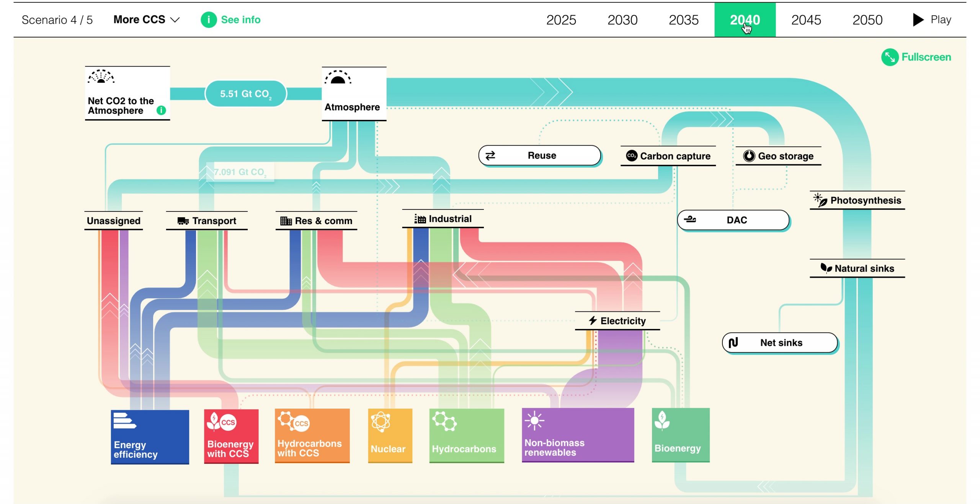980x504 pixels.
Task: Click the Bioenergy with CCS tile icon
Action: (222, 422)
